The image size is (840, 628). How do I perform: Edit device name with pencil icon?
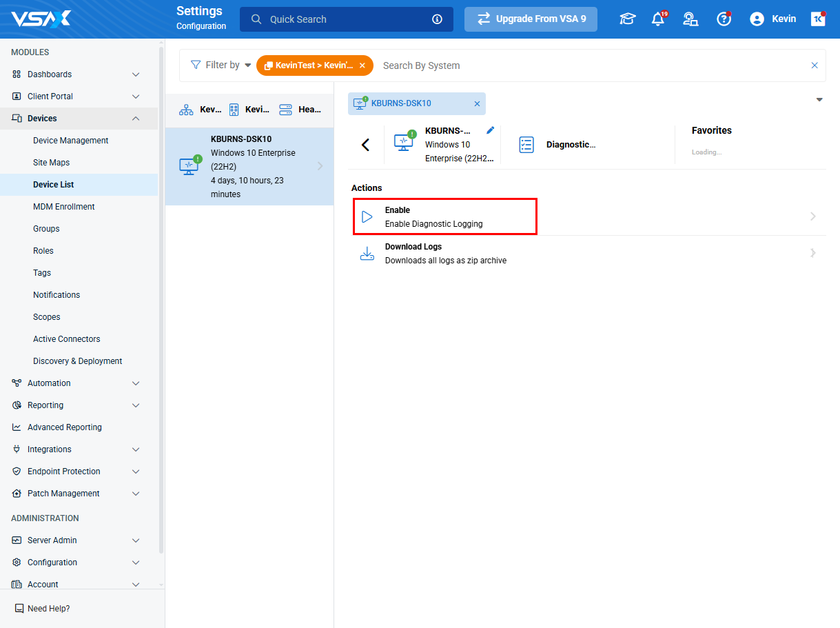[x=490, y=130]
